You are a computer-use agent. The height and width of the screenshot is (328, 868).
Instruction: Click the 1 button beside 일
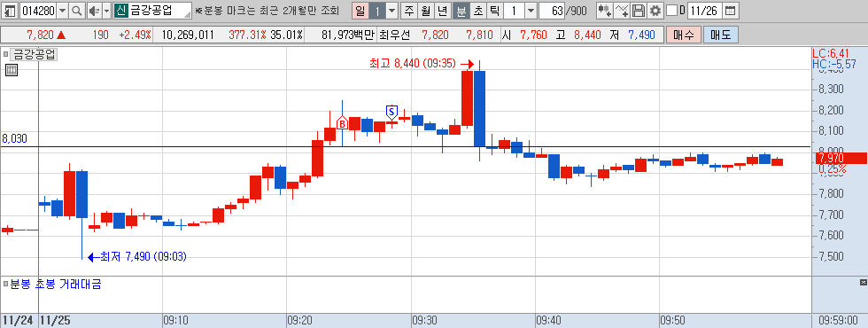(377, 10)
